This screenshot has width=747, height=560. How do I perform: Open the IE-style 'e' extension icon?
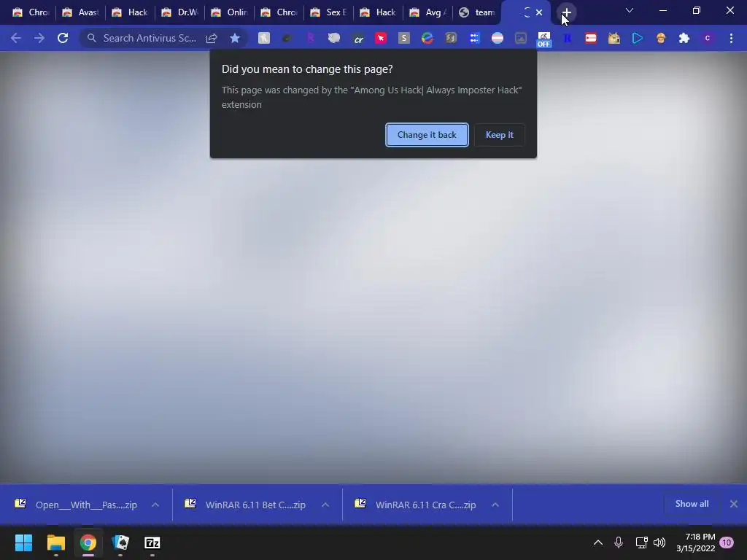click(x=427, y=38)
